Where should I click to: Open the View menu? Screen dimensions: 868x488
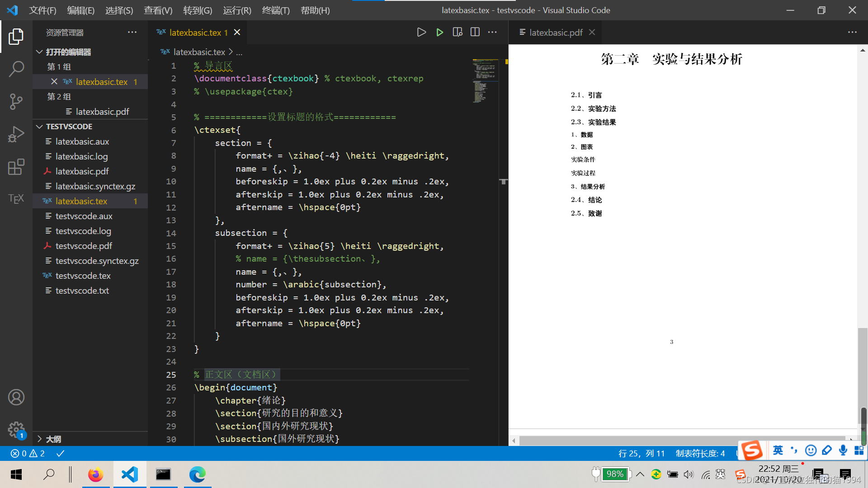click(158, 10)
